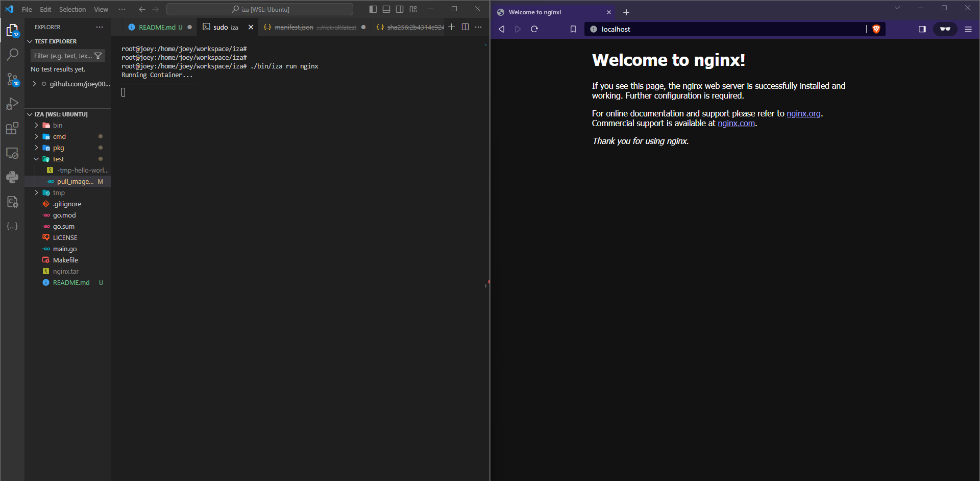Open the browser hamburger menu
This screenshot has height=481, width=980.
pos(968,29)
